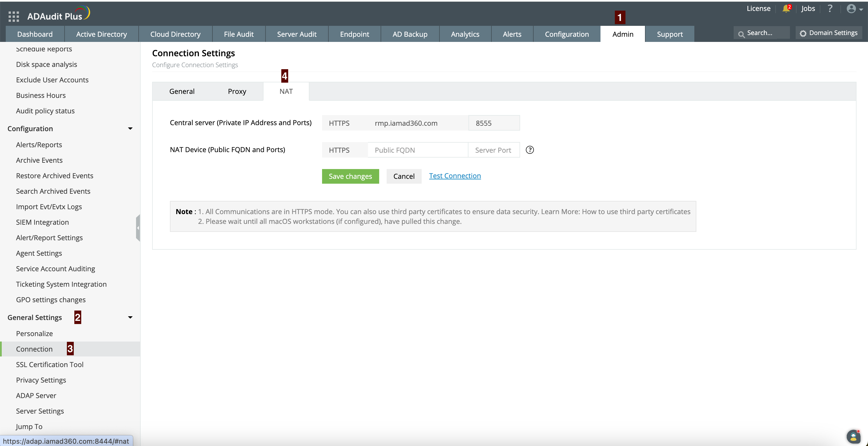
Task: Open the user profile avatar menu
Action: click(851, 9)
